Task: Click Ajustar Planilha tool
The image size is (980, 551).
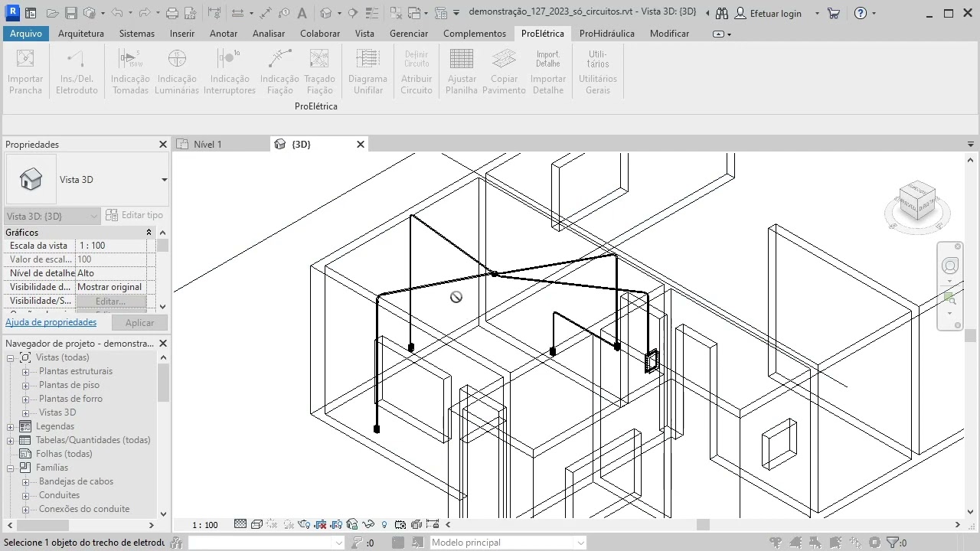Action: 462,71
